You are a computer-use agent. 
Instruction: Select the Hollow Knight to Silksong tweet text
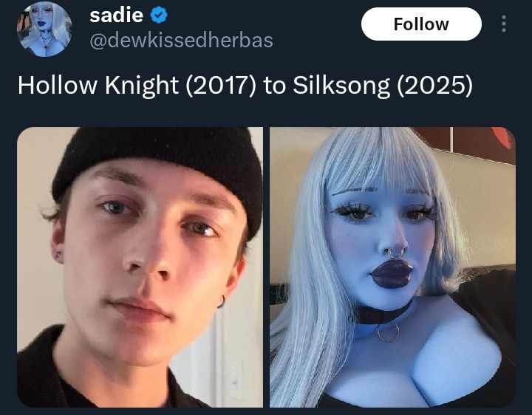(245, 85)
